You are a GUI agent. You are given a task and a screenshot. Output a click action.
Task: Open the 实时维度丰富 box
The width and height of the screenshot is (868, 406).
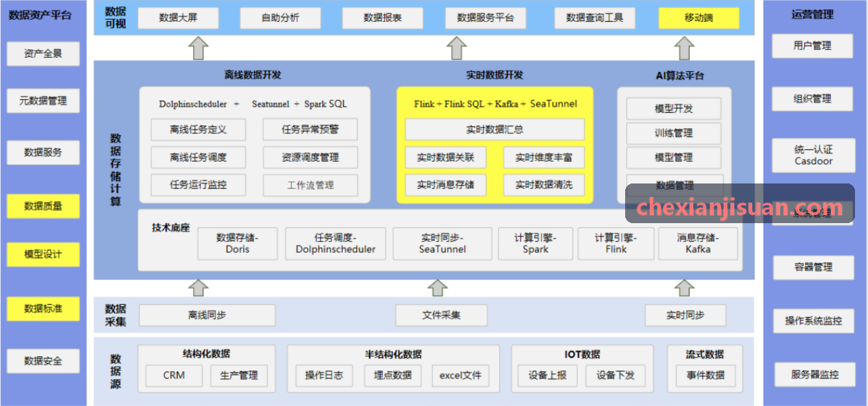(544, 157)
